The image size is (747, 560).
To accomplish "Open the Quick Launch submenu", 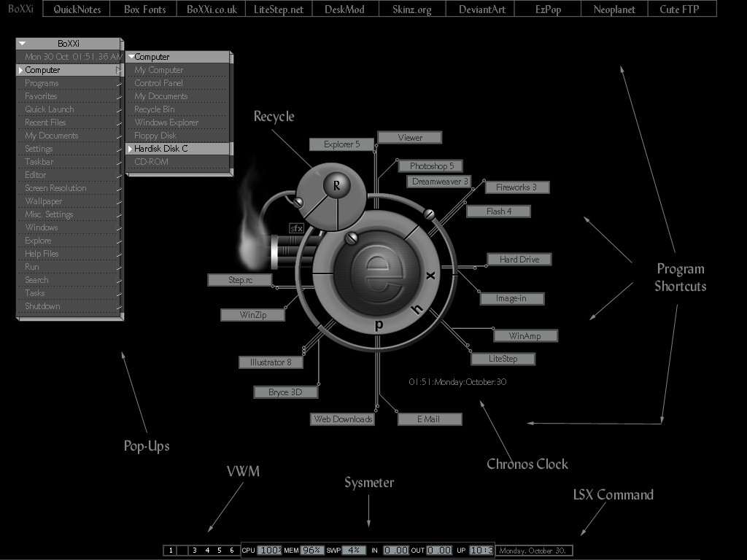I will [69, 109].
